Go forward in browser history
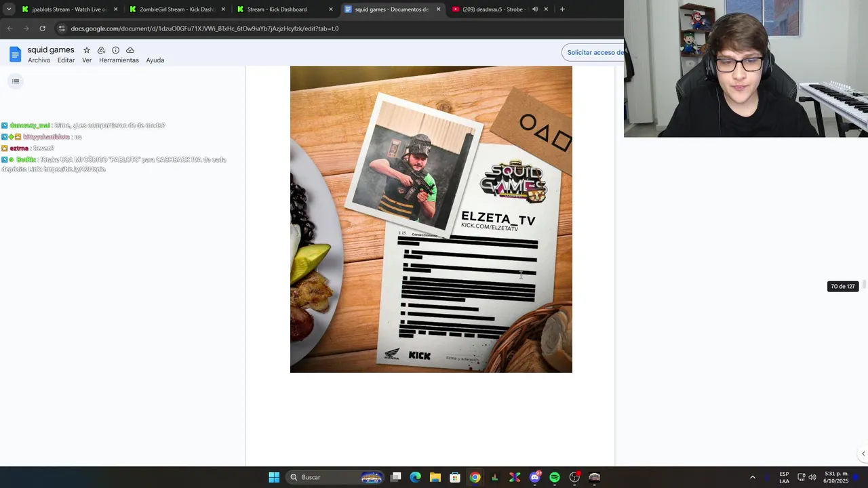Viewport: 868px width, 488px height. point(26,28)
